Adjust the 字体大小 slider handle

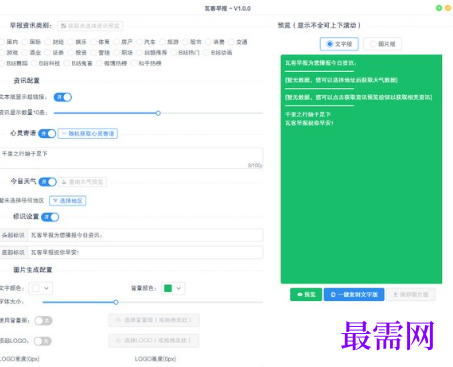coord(116,302)
